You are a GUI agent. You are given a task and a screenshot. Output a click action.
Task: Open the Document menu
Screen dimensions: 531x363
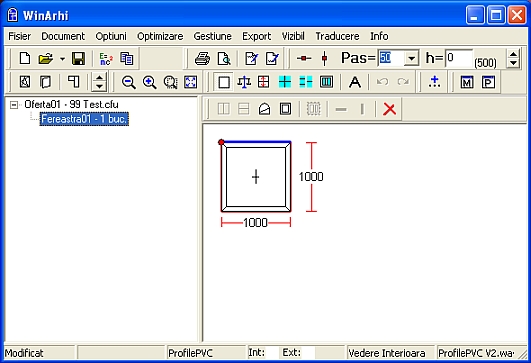(63, 36)
